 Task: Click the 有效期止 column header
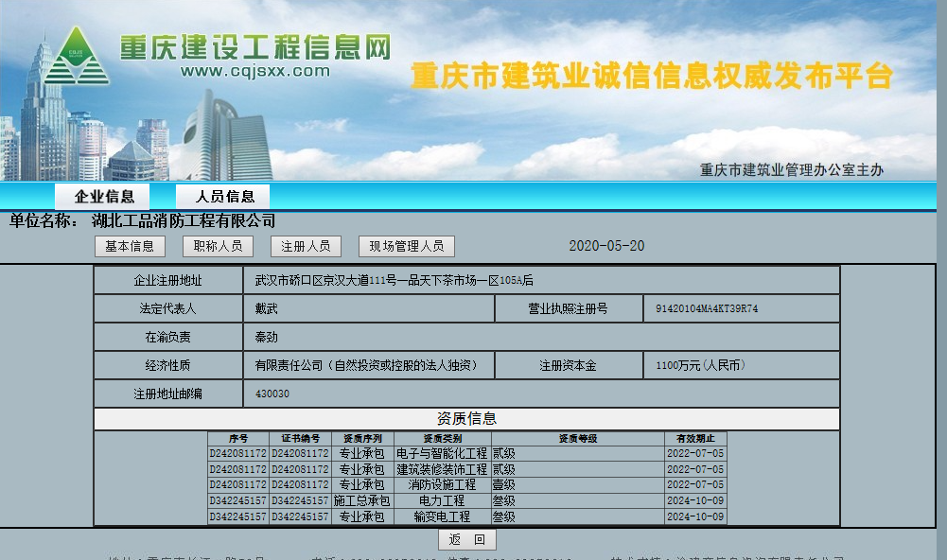point(695,439)
